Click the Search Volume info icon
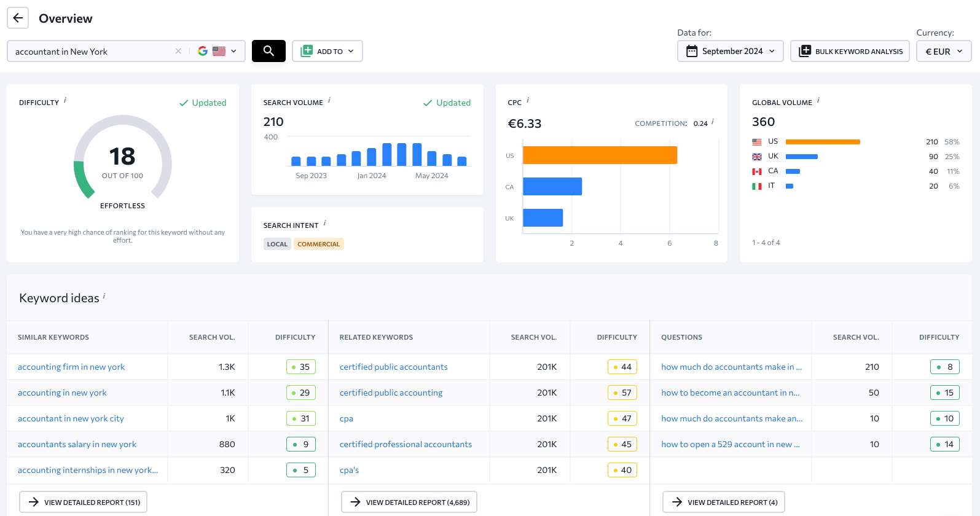This screenshot has height=516, width=980. click(329, 100)
